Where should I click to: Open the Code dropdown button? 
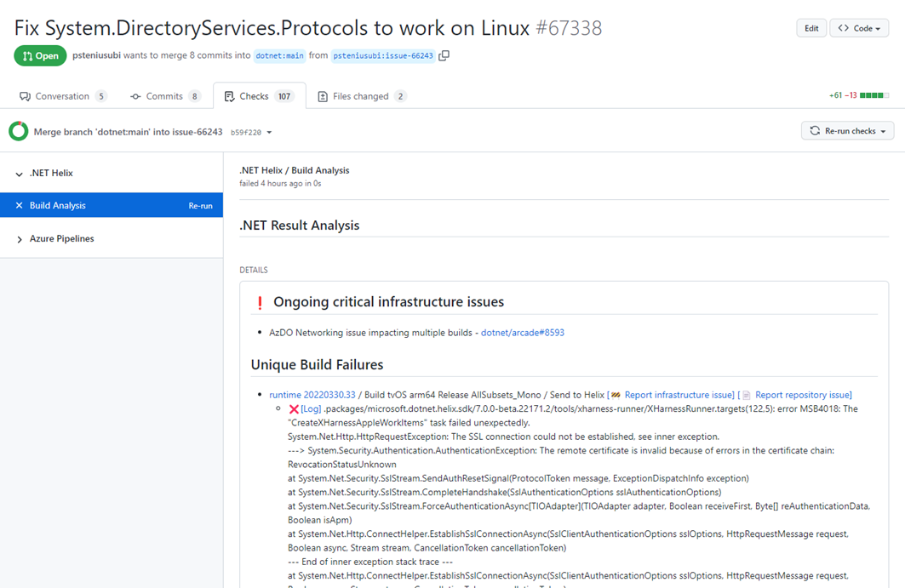[859, 28]
